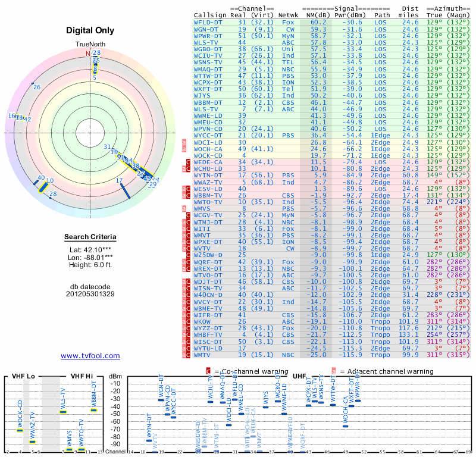Select the WPWR-DT callsign in the table

(x=208, y=36)
